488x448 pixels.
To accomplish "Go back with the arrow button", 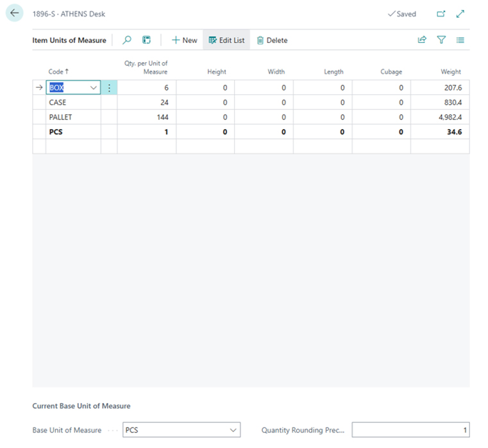I will pyautogui.click(x=14, y=13).
